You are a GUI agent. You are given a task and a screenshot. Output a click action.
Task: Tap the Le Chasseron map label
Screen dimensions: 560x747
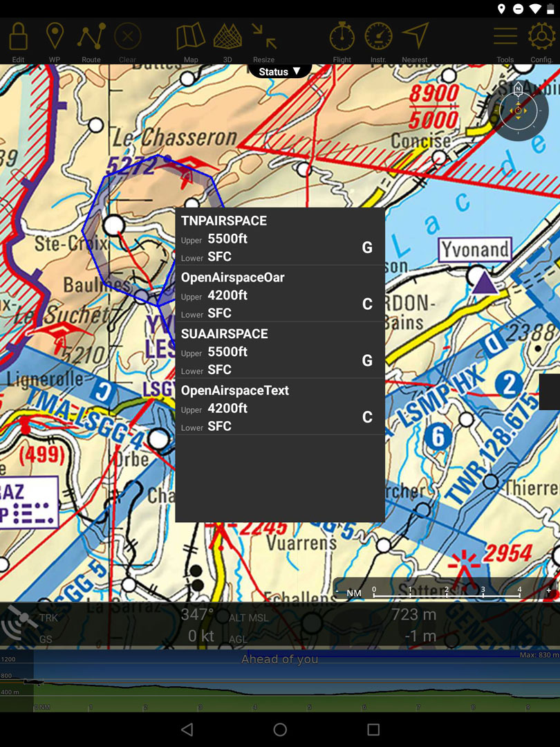(175, 138)
